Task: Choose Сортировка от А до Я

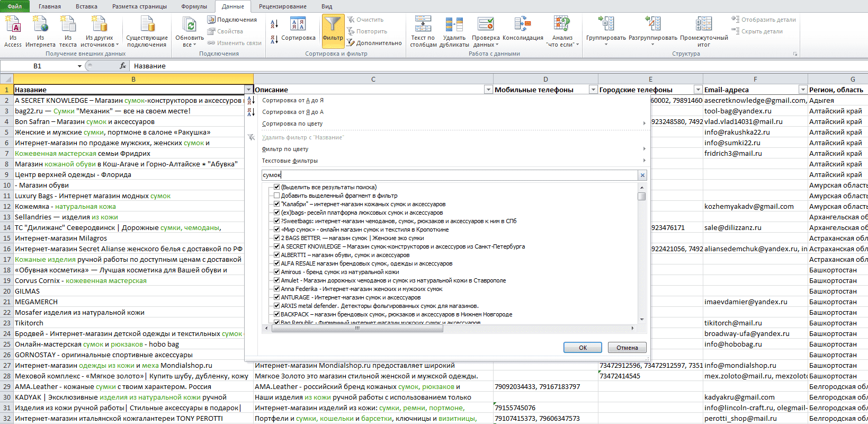Action: click(x=293, y=100)
